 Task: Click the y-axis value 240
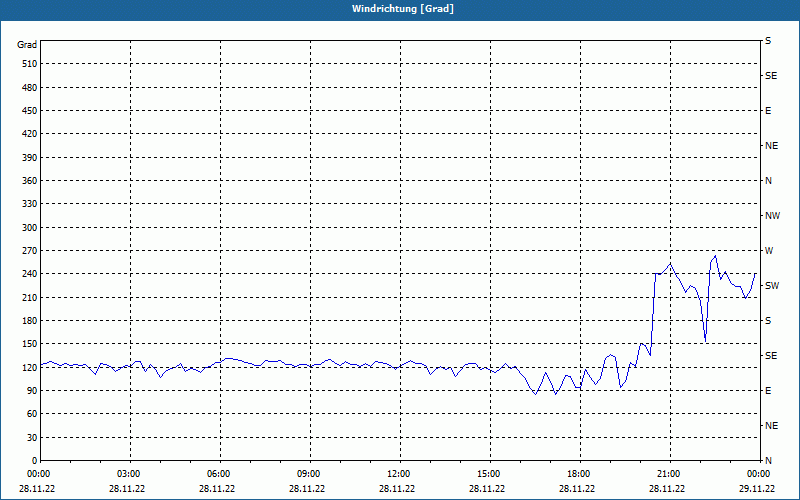(30, 274)
